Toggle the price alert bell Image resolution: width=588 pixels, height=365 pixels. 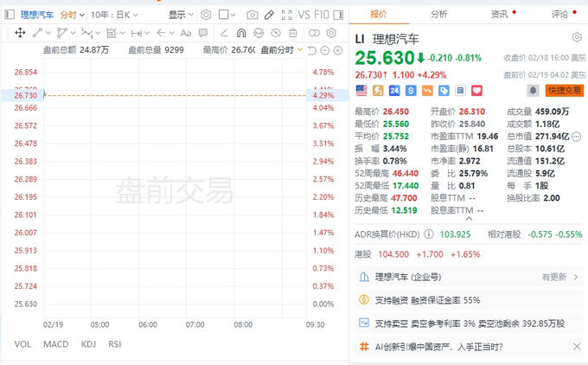click(x=533, y=91)
